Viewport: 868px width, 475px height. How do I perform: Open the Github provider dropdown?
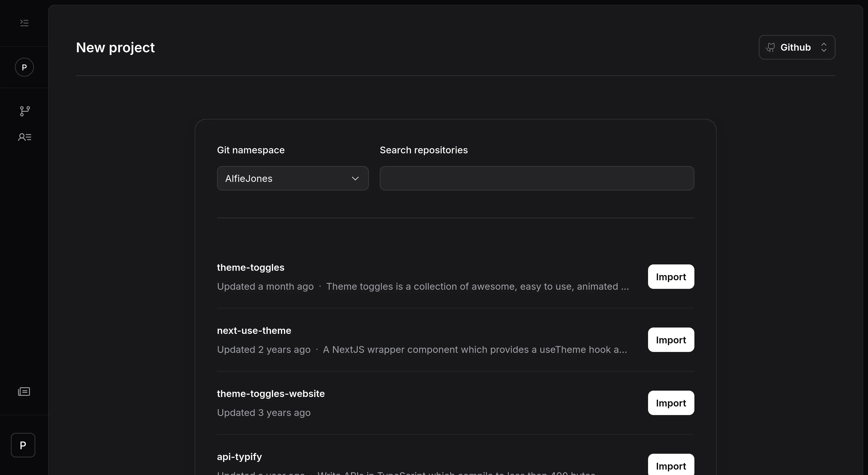(797, 47)
